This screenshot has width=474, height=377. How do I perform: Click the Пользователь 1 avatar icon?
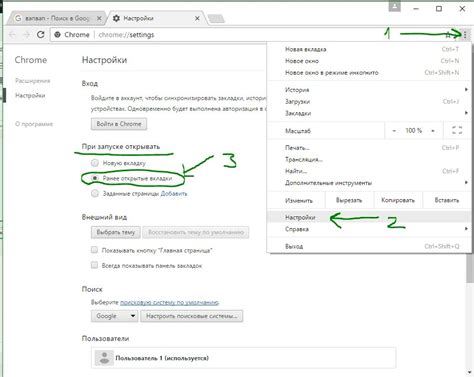tap(104, 358)
